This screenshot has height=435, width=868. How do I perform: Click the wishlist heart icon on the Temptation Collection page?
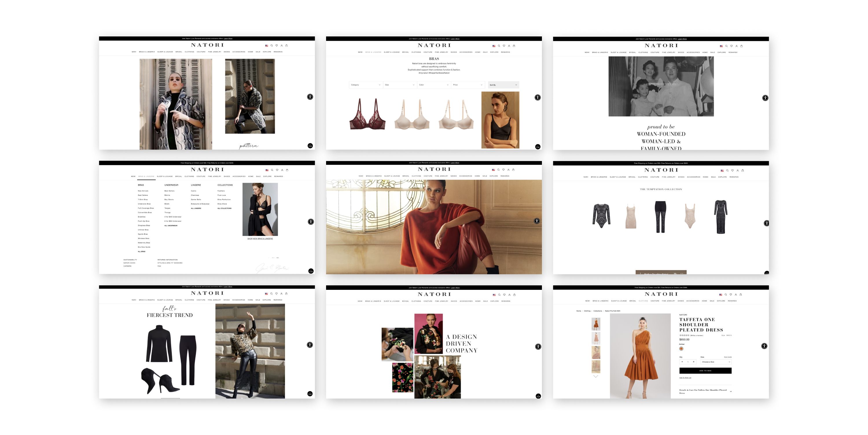[733, 170]
